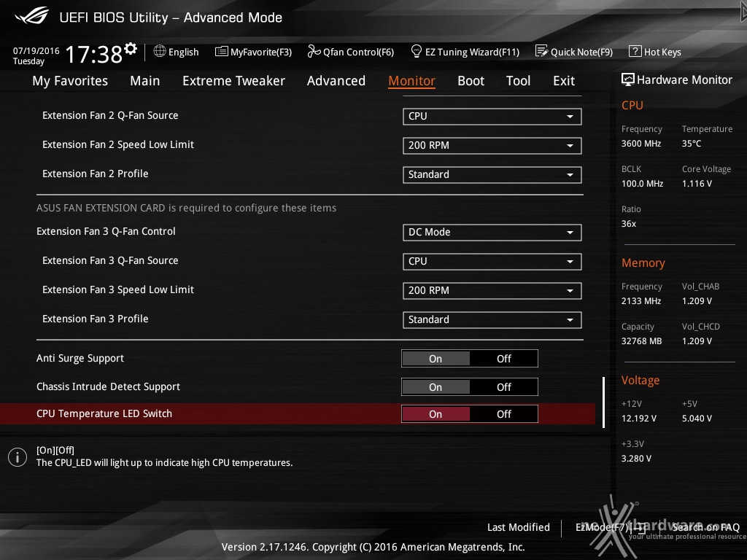This screenshot has width=747, height=560.
Task: Click the Hardware Monitor display icon
Action: pos(628,79)
